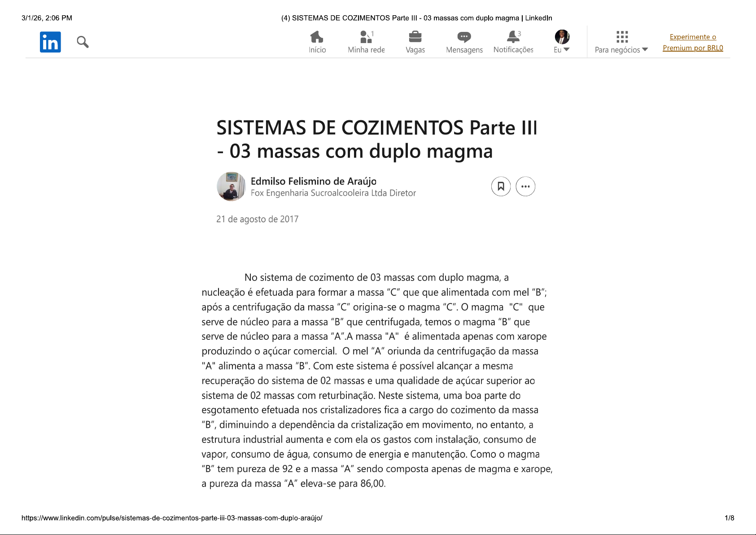756x535 pixels.
Task: Expand the Eu profile dropdown arrow
Action: pos(567,50)
